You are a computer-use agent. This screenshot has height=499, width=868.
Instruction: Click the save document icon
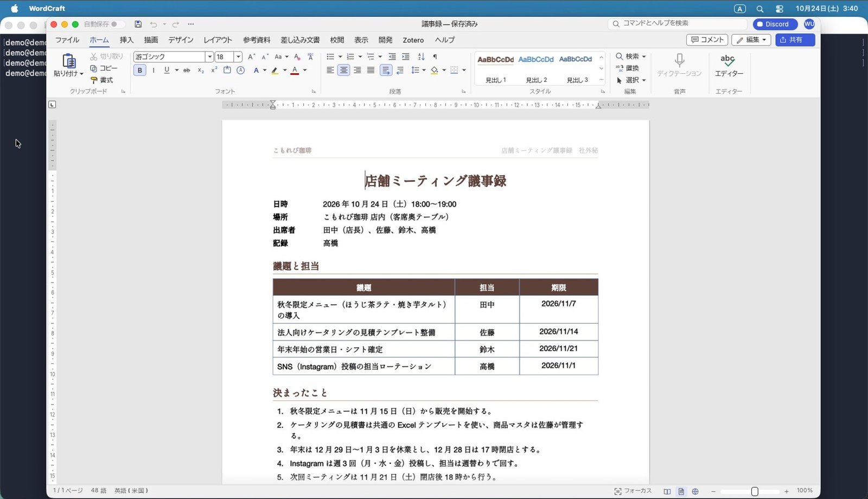138,24
